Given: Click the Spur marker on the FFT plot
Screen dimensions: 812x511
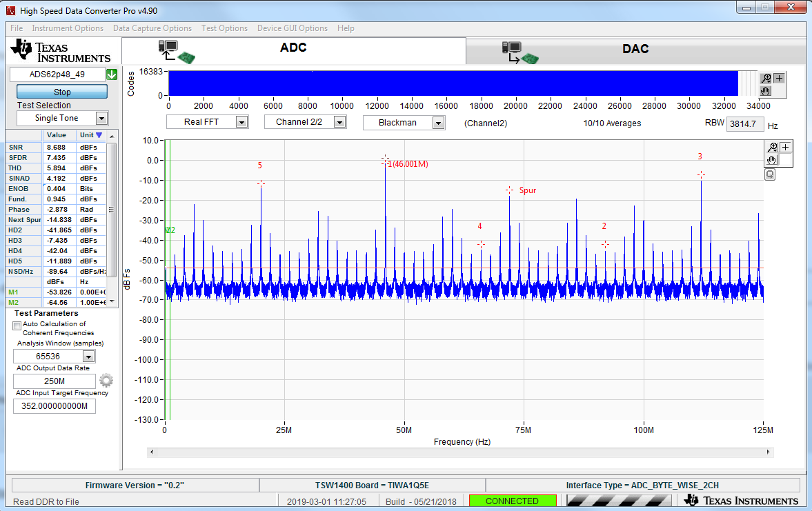Looking at the screenshot, I should pos(509,190).
